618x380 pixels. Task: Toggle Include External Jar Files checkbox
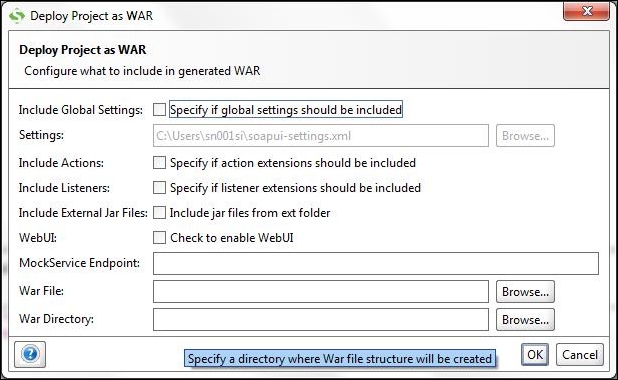coord(159,213)
